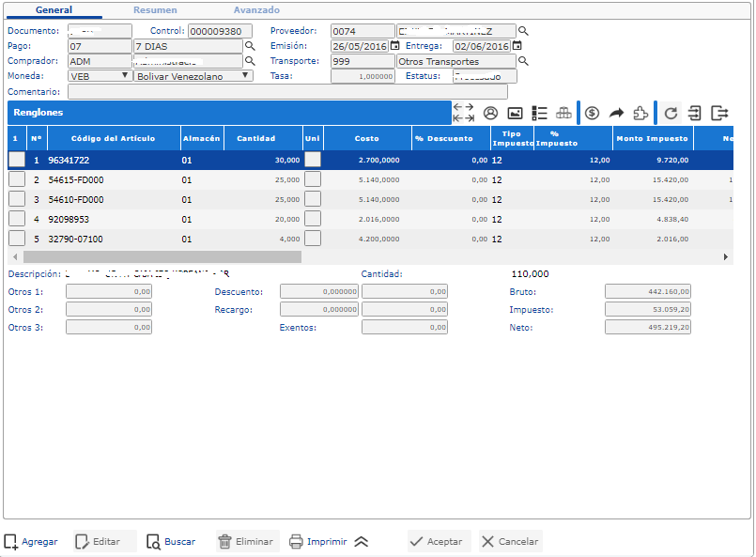756x557 pixels.
Task: Open the Avanzado tab
Action: 256,9
